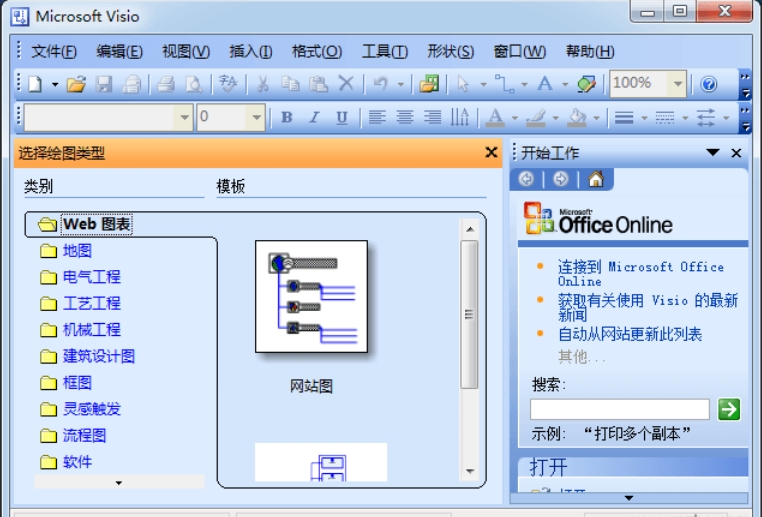Image resolution: width=762 pixels, height=517 pixels.
Task: Click the email sender icon in toolbar
Action: pyautogui.click(x=131, y=84)
